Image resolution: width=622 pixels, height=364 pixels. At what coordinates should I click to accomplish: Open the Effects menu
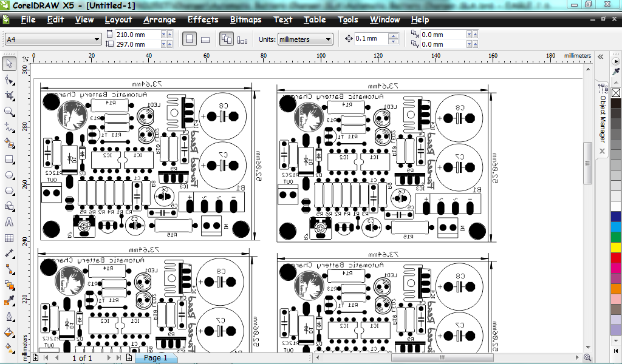click(203, 19)
